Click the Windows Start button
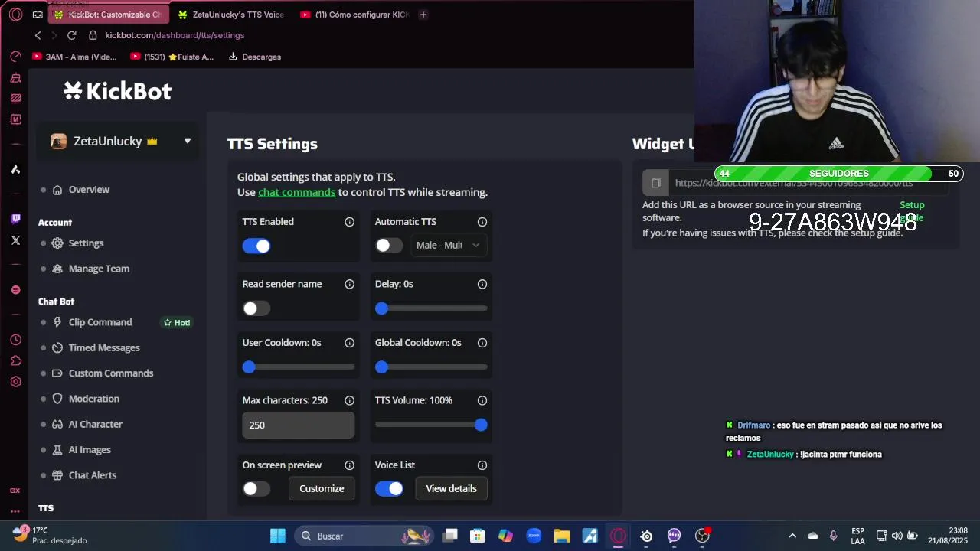This screenshot has height=551, width=980. click(278, 536)
